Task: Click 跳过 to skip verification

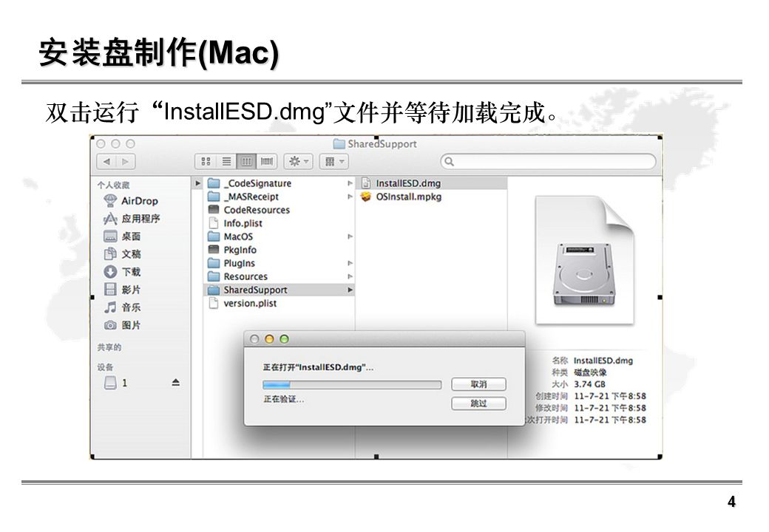Action: 478,403
